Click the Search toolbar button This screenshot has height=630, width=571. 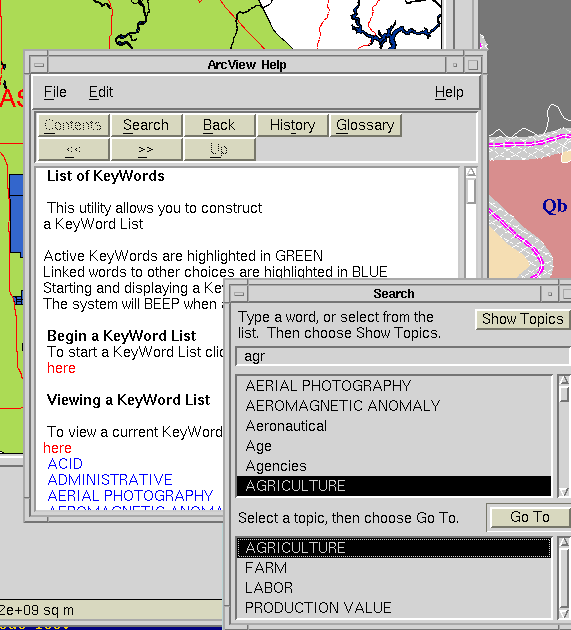tap(146, 125)
